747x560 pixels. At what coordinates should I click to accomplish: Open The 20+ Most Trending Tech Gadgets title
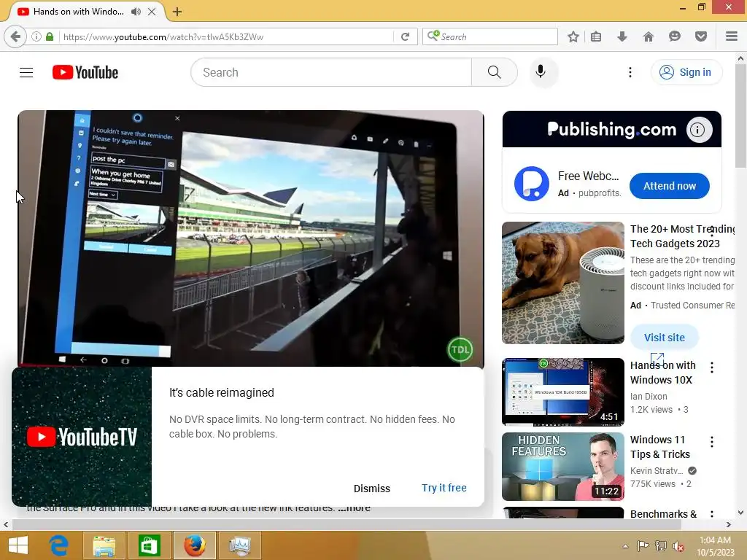point(682,236)
